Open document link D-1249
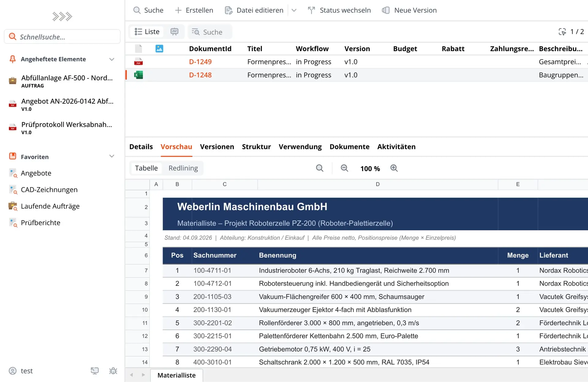 tap(200, 62)
